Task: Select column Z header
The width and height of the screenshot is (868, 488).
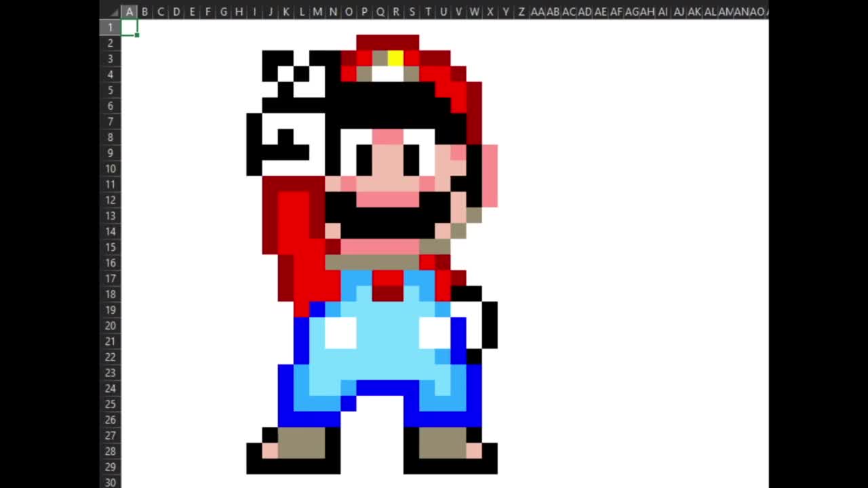Action: 521,12
